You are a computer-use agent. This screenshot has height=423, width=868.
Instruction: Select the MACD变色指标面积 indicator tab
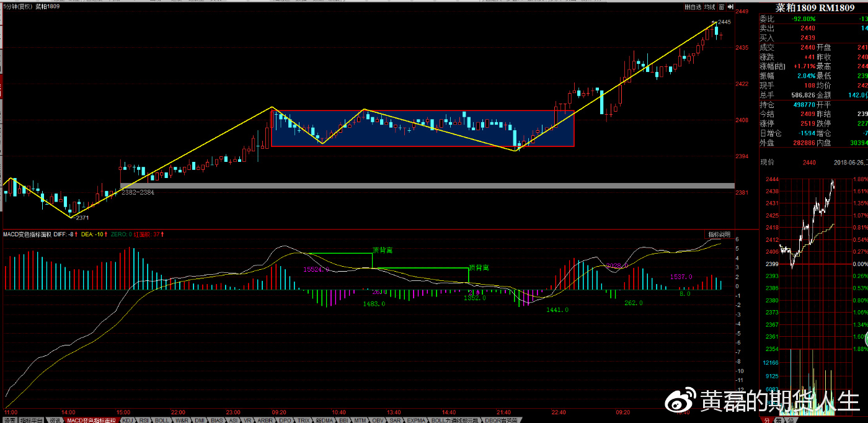91,420
